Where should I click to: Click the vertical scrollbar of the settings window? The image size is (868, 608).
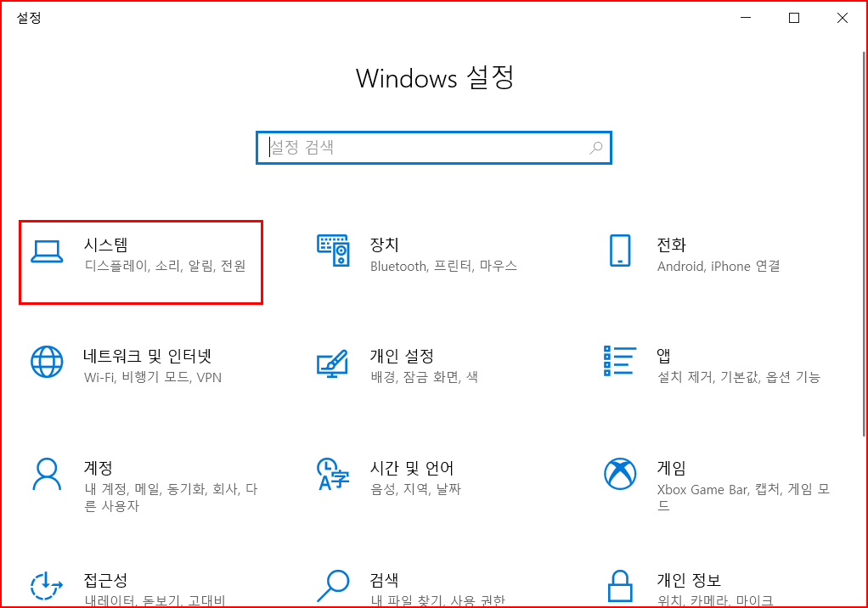point(864,244)
